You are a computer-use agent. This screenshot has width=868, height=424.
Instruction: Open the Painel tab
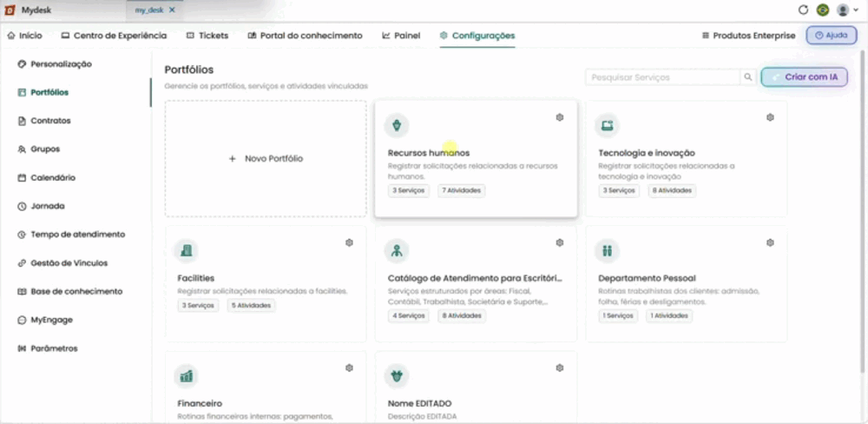point(401,36)
